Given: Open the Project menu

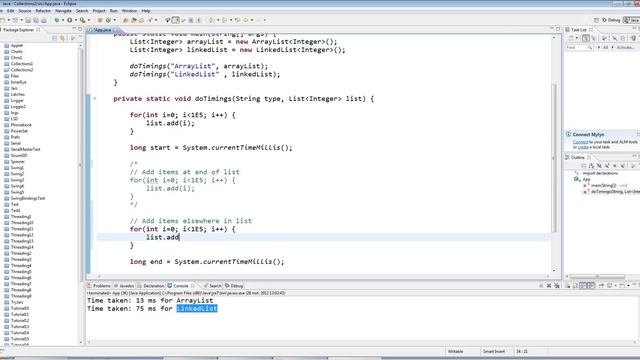Looking at the screenshot, I should coord(99,11).
